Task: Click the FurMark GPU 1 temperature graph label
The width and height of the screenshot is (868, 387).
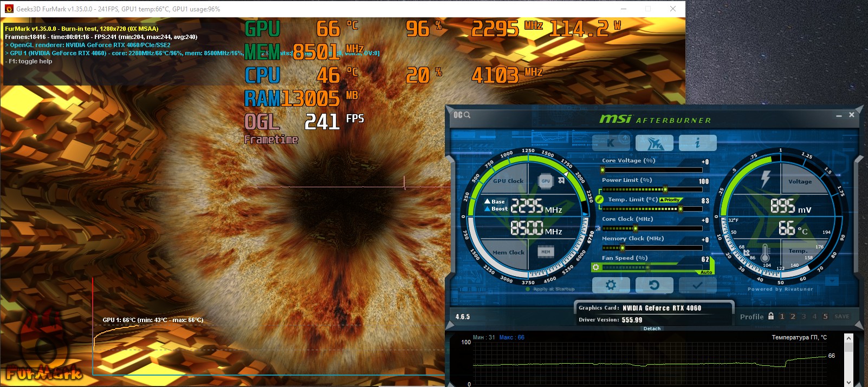Action: tap(153, 320)
